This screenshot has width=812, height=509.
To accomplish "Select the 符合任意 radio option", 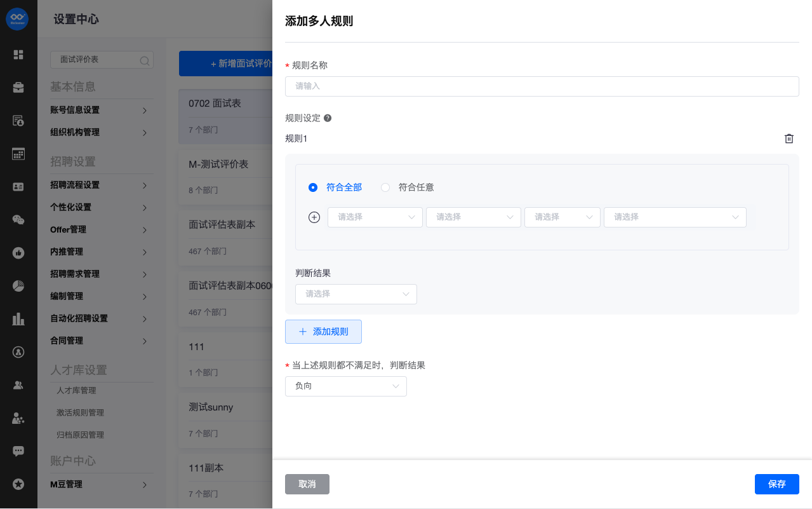I will click(408, 187).
